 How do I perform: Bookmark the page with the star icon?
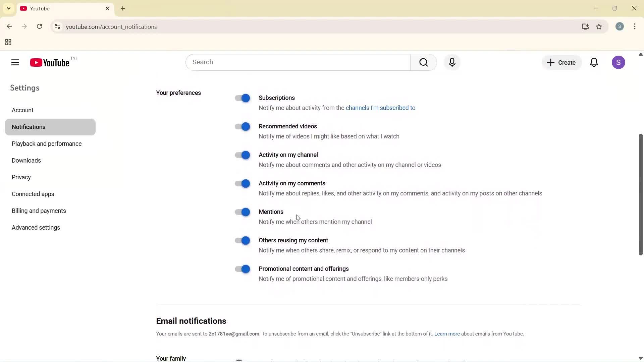pos(599,26)
